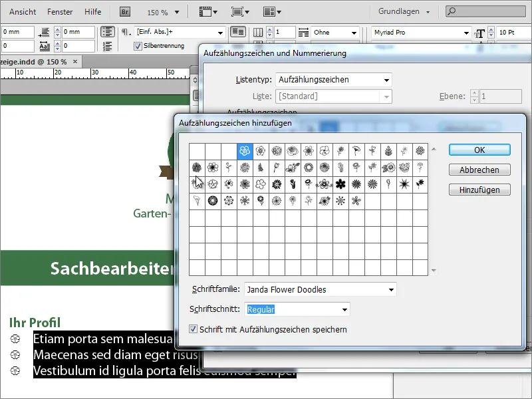Click the line starting Vestibulum id ligula
The height and width of the screenshot is (399, 532).
click(x=117, y=370)
